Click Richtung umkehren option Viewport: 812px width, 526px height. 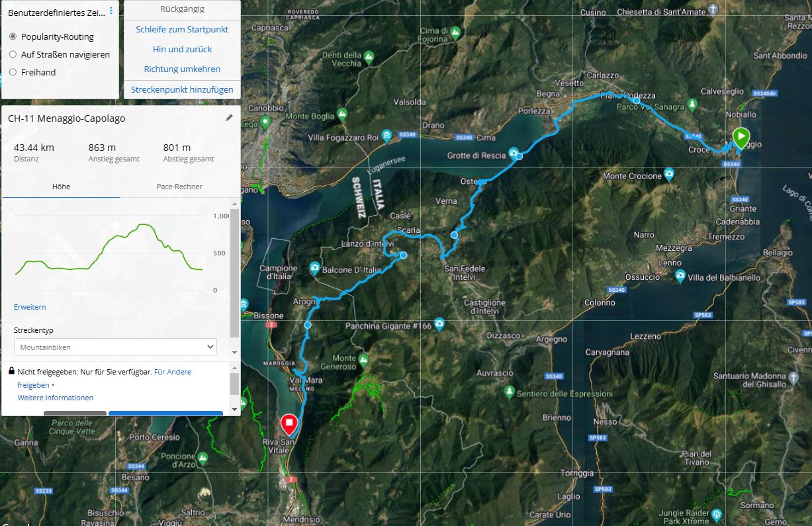pyautogui.click(x=182, y=69)
